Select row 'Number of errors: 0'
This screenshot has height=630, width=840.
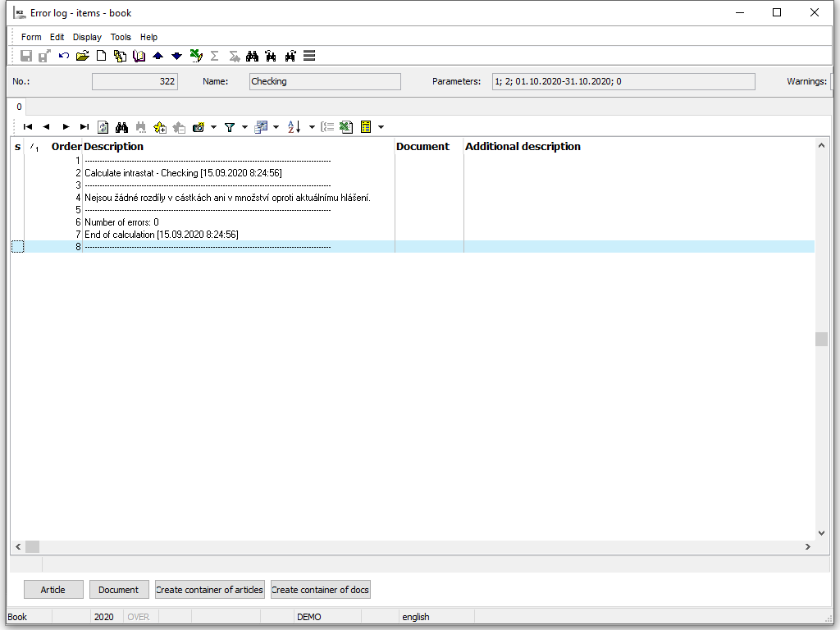pyautogui.click(x=413, y=222)
